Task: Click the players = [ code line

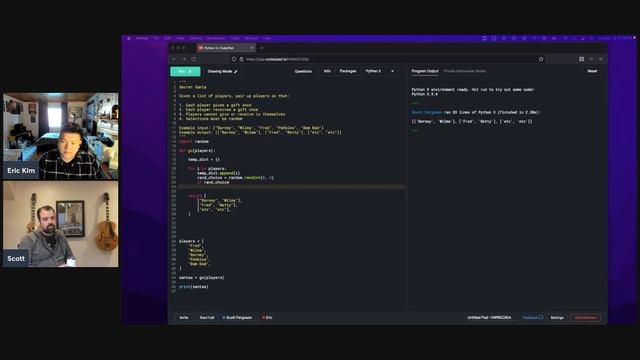Action: (x=191, y=241)
